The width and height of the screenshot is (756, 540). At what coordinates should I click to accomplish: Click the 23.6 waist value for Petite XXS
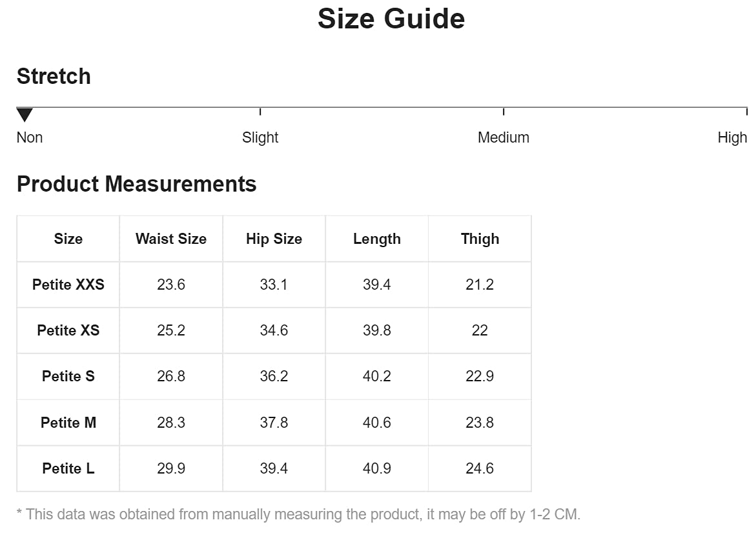(171, 285)
